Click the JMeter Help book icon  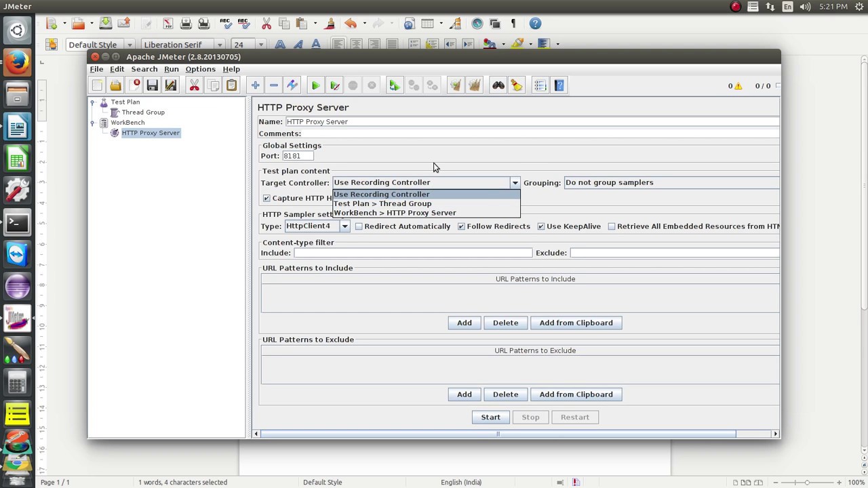click(559, 85)
